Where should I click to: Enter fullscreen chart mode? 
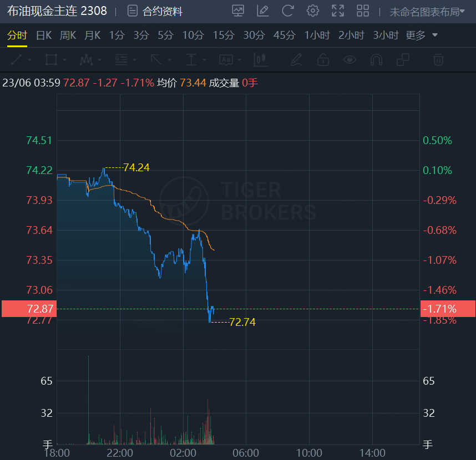337,11
